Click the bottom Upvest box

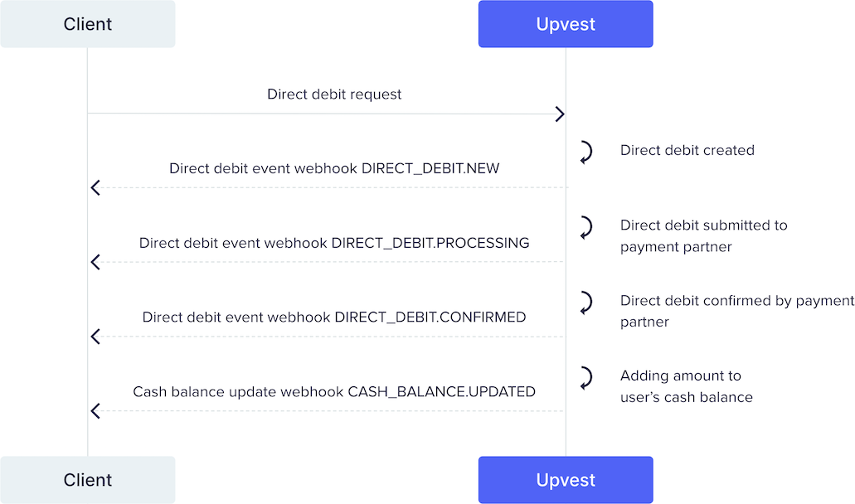566,480
